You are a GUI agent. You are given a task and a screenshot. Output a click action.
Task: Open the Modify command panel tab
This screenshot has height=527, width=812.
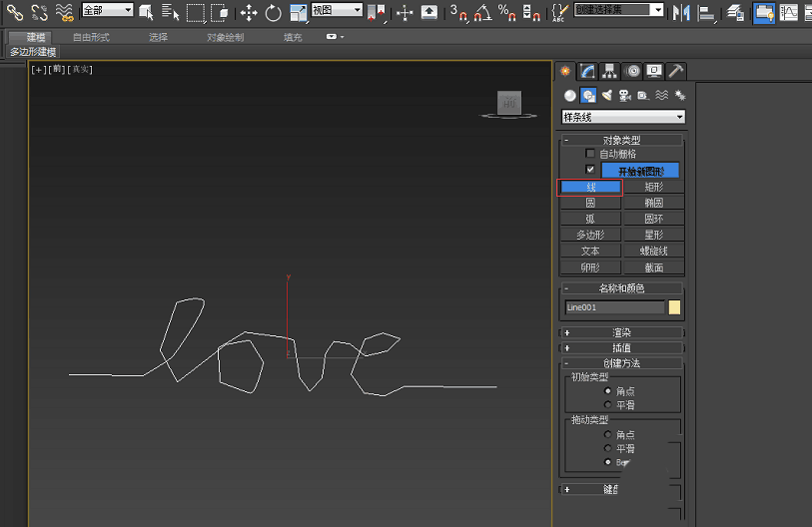point(587,71)
